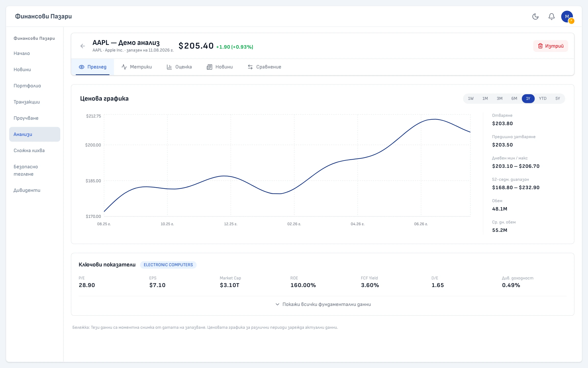Toggle dark mode with the moon icon
588x368 pixels.
(x=535, y=16)
